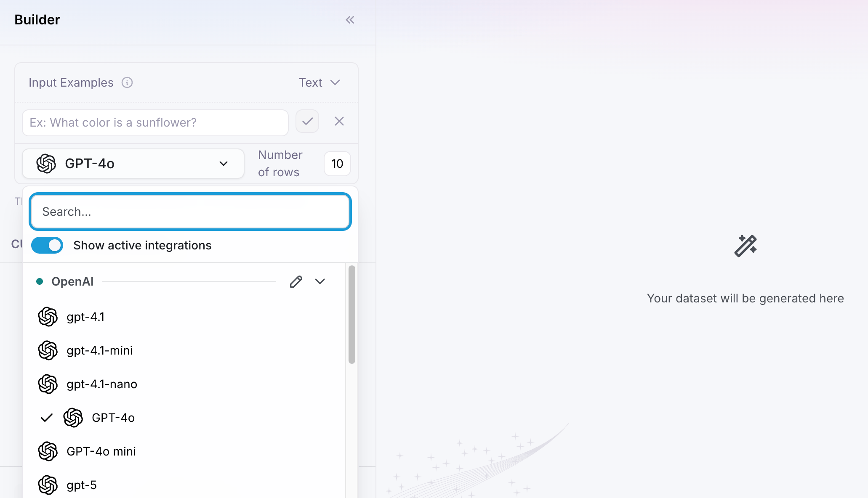Click the Number of rows label
The height and width of the screenshot is (498, 868).
[x=280, y=164]
